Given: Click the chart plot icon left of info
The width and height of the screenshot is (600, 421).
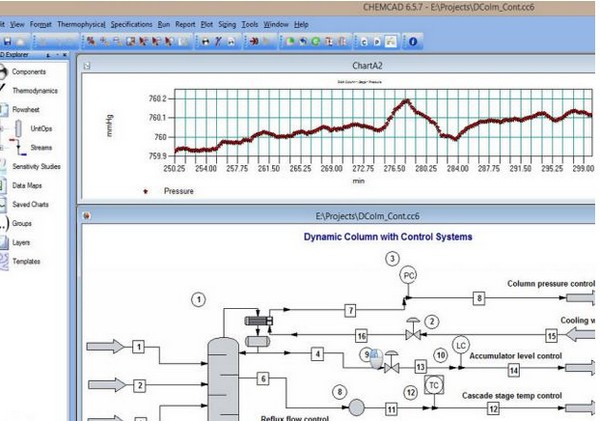Looking at the screenshot, I should [390, 41].
